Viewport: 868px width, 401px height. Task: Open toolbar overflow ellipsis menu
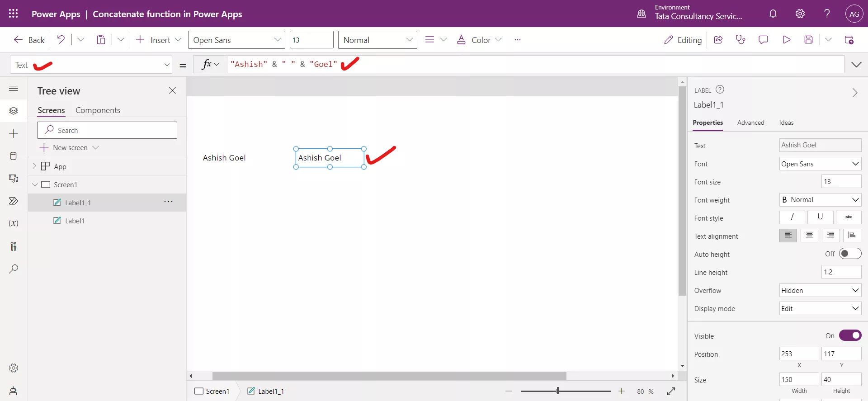click(x=518, y=40)
